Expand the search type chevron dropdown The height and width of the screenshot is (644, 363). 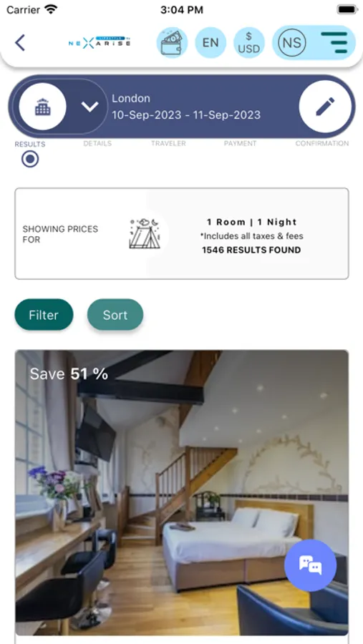click(x=89, y=107)
